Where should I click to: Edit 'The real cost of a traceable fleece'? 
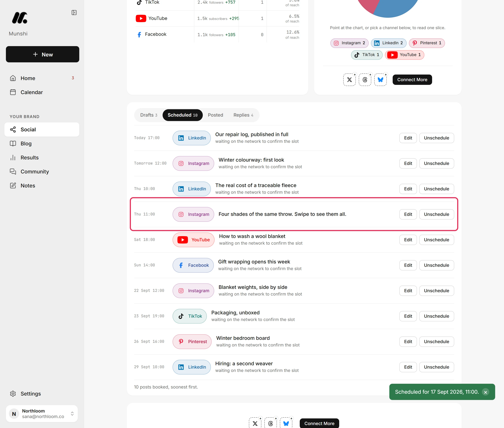point(408,189)
